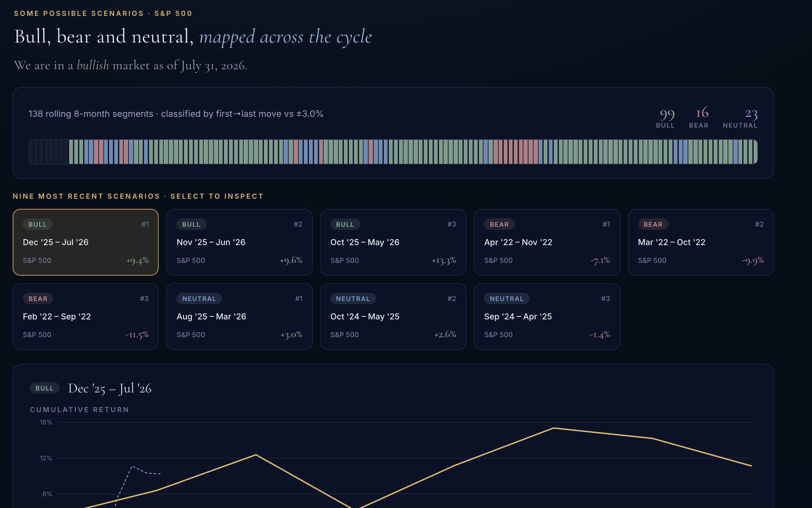Screen dimensions: 812x508
Task: Click the +9.4% return value
Action: click(x=137, y=260)
